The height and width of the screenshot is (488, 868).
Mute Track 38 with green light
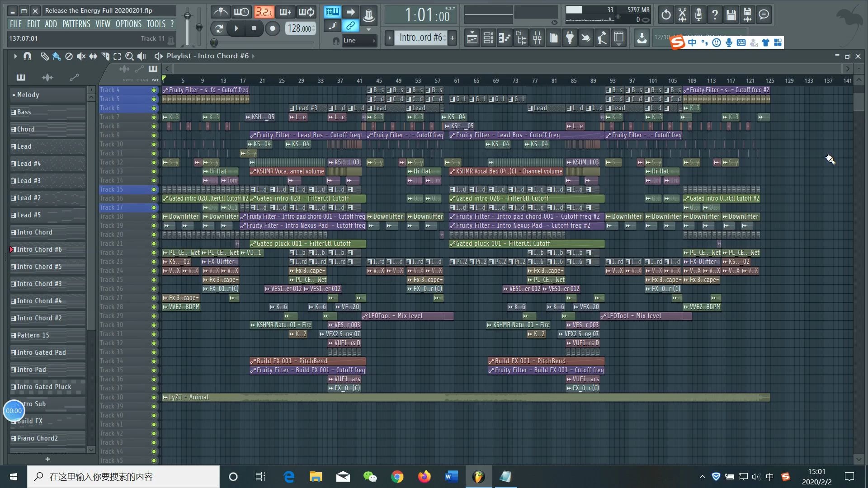click(x=154, y=397)
